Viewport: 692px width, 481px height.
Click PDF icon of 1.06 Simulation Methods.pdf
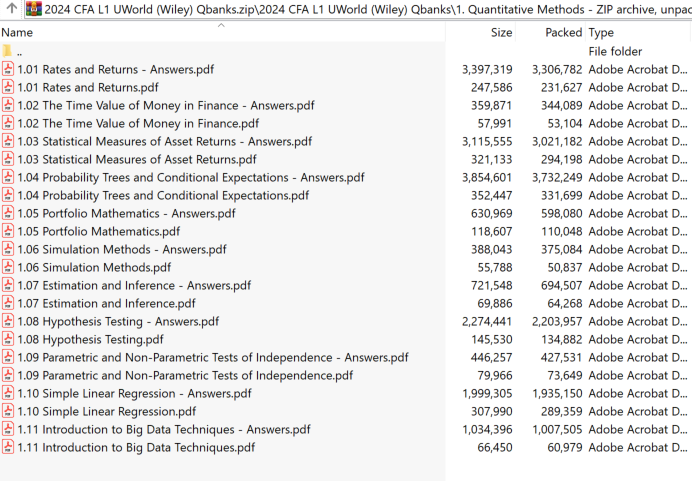[x=8, y=268]
